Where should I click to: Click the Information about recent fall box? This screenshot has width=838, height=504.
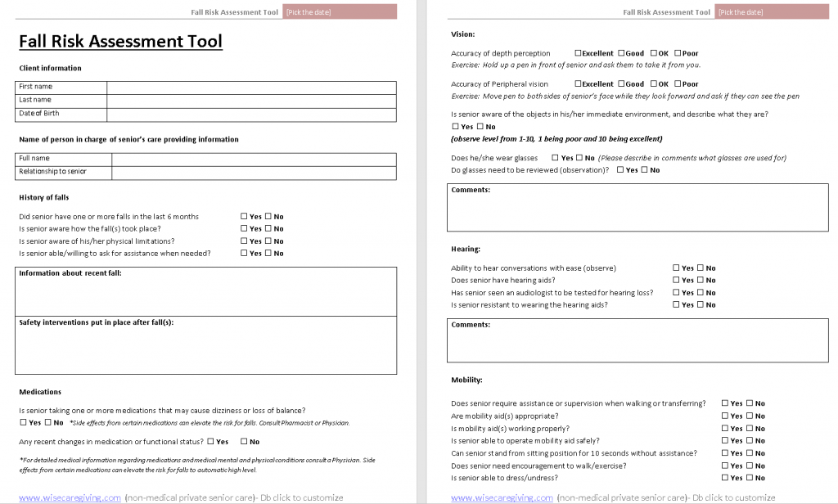[x=205, y=295]
